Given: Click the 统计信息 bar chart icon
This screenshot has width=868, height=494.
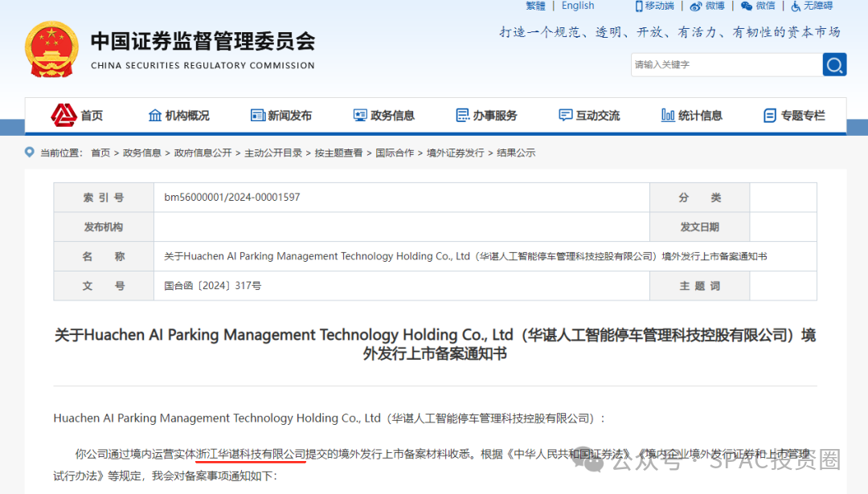Looking at the screenshot, I should pos(668,115).
